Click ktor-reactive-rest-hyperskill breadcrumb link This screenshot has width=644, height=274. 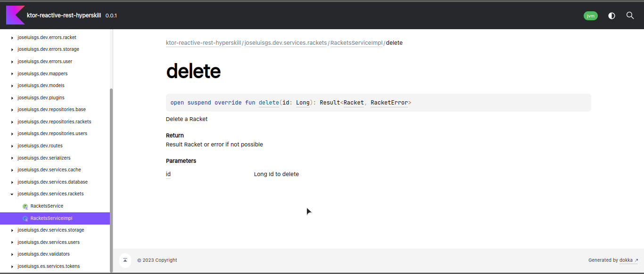(x=204, y=43)
